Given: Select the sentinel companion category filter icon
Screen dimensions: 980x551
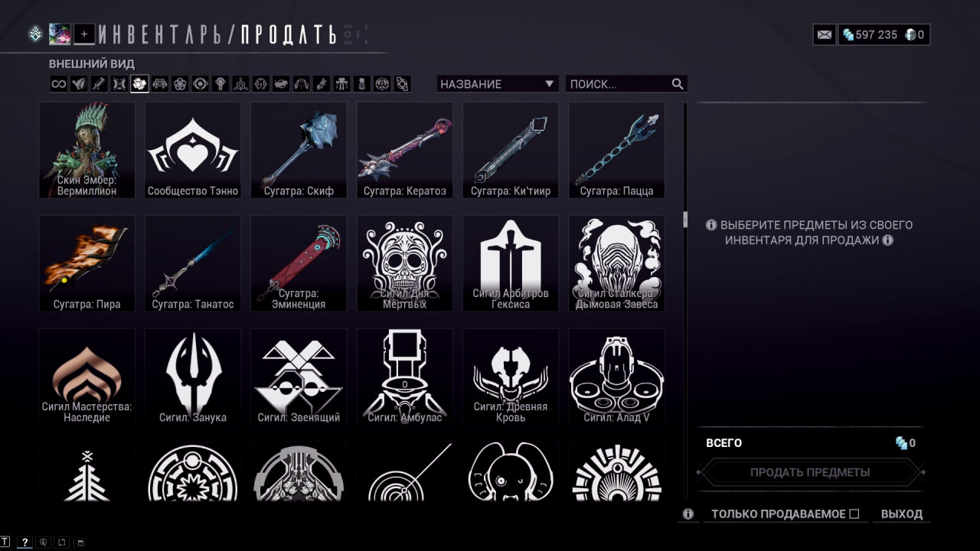Looking at the screenshot, I should coord(159,84).
